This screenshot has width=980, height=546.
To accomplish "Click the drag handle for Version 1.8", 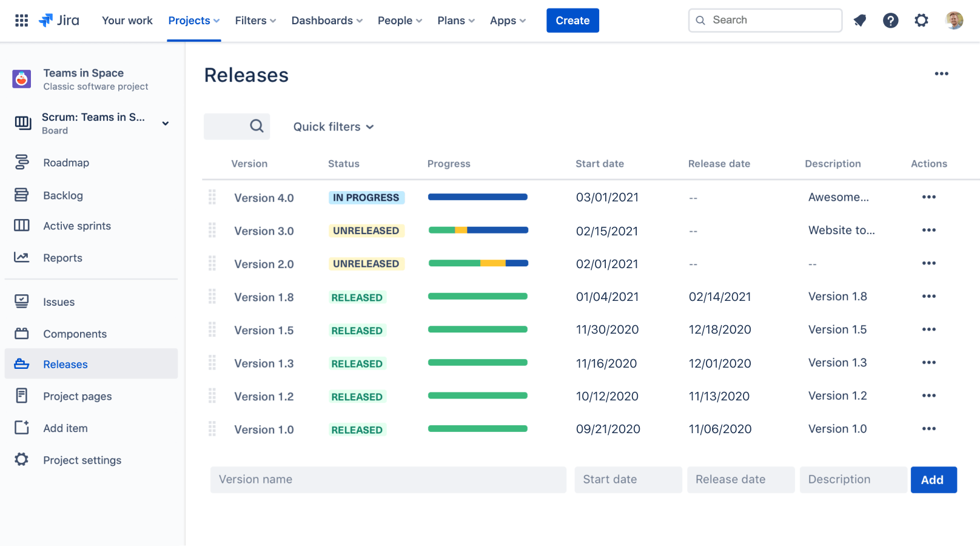I will click(x=212, y=297).
